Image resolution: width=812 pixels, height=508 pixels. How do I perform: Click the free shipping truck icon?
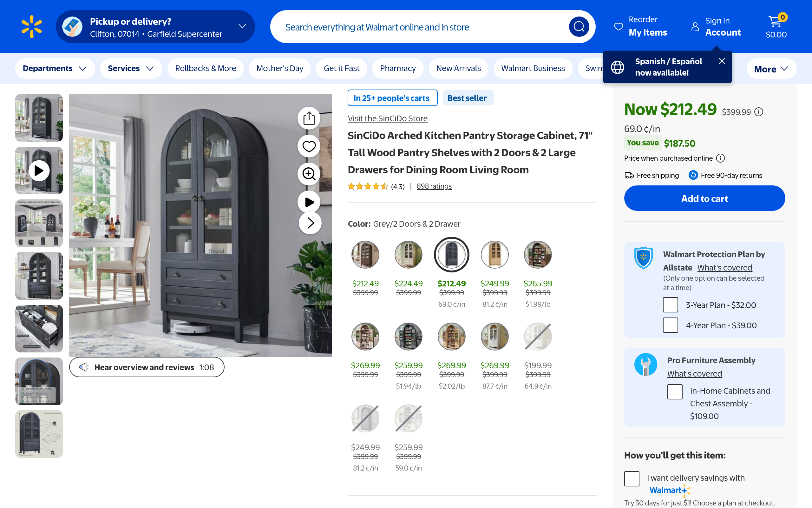[x=629, y=175]
